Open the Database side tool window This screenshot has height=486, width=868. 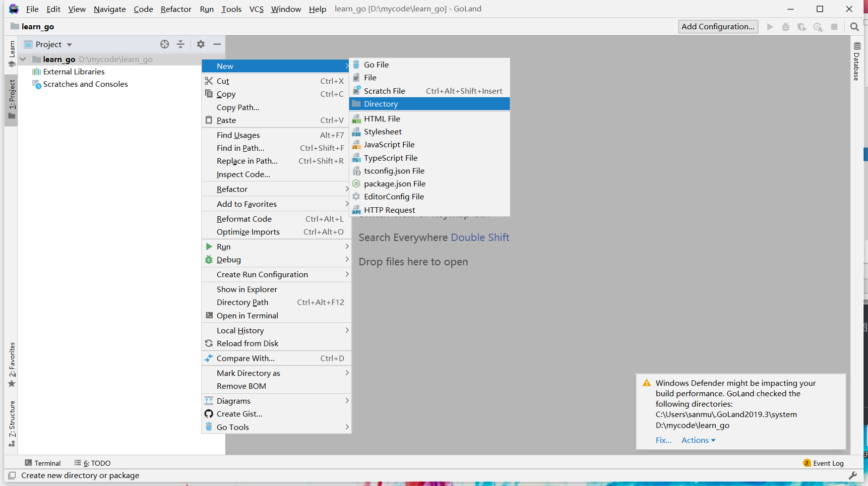(857, 61)
